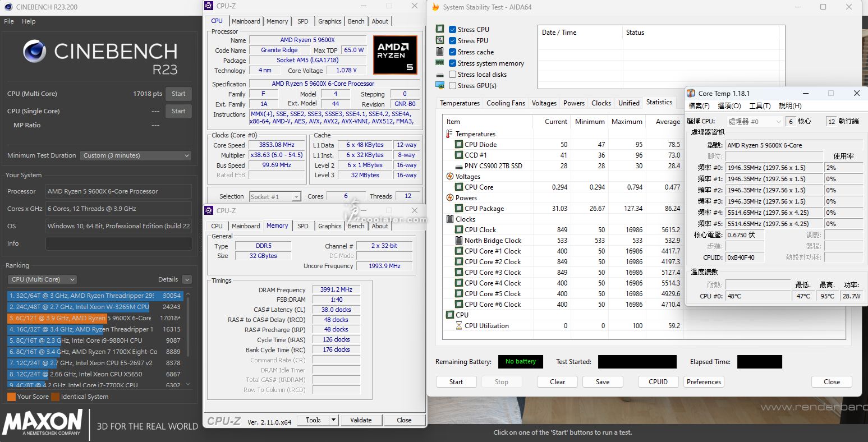
Task: Open the Cinebench Help menu
Action: point(29,21)
